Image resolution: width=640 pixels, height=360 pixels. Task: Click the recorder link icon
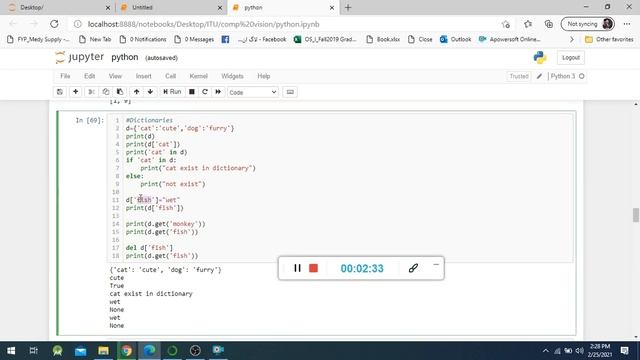[x=413, y=268]
